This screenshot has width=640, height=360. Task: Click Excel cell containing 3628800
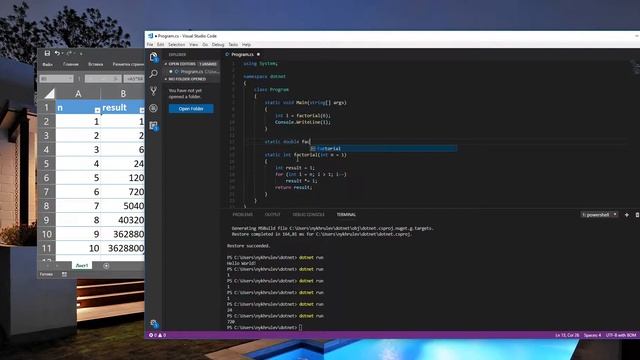pyautogui.click(x=122, y=248)
